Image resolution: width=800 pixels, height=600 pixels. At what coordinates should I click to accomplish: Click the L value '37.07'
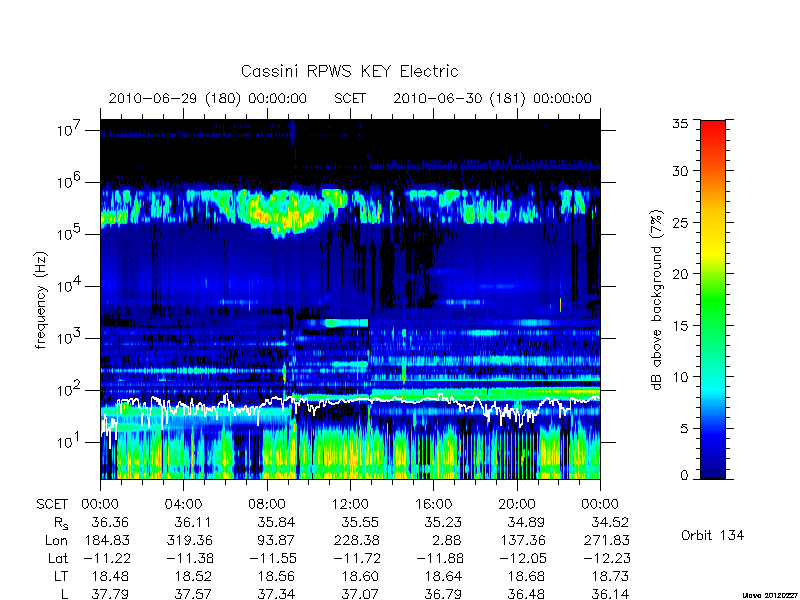[360, 594]
